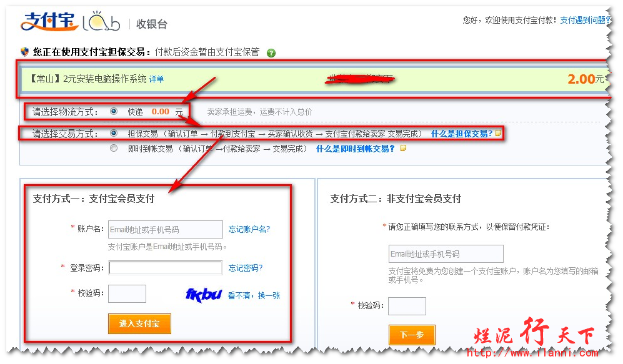Focus the non-member 校验码 field

407,306
